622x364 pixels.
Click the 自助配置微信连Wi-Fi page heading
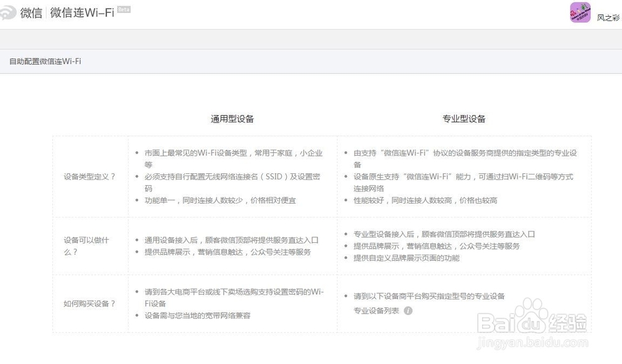(45, 61)
